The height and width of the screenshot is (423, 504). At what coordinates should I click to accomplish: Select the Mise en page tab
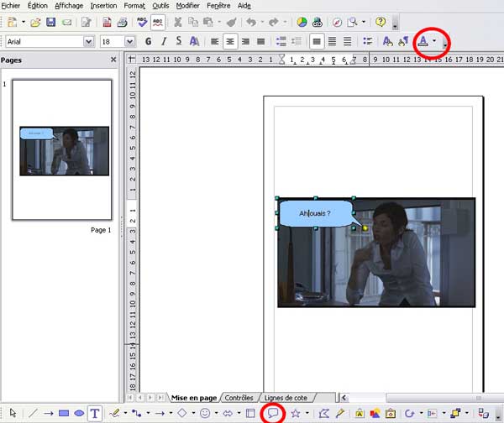(194, 398)
